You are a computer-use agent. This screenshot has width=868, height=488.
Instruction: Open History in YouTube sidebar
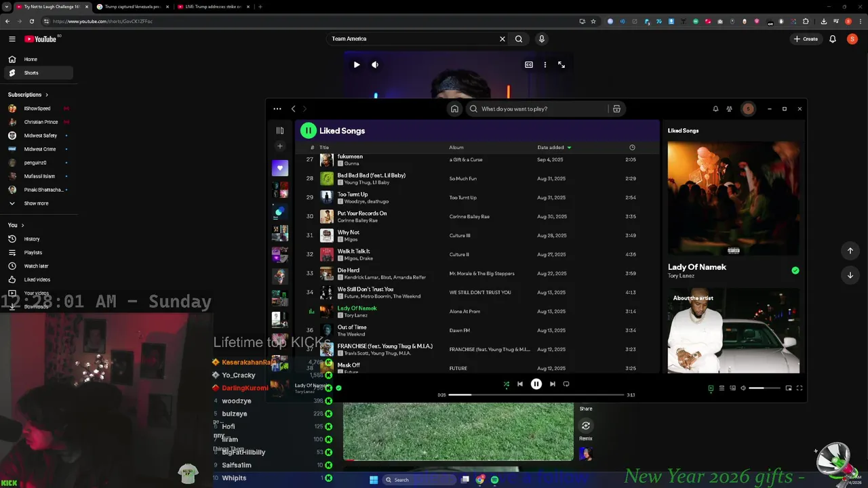tap(38, 239)
